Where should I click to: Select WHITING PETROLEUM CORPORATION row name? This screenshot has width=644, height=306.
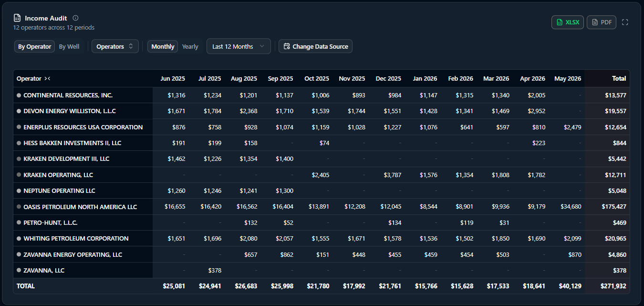pos(76,238)
